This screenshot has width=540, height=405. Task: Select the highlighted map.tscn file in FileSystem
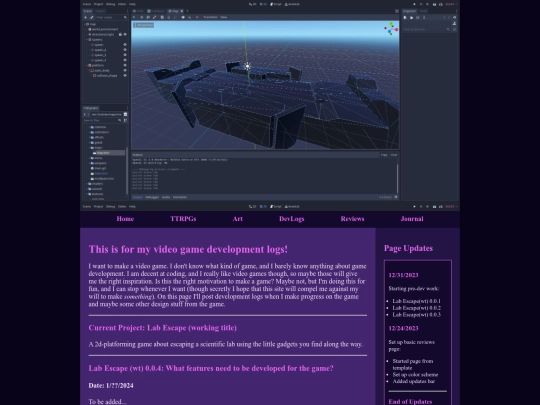(x=108, y=153)
